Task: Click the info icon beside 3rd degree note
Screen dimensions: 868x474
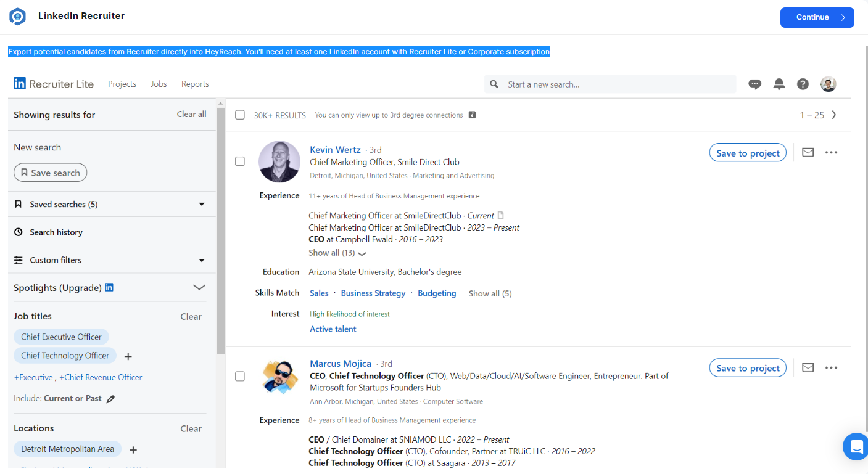Action: tap(472, 115)
